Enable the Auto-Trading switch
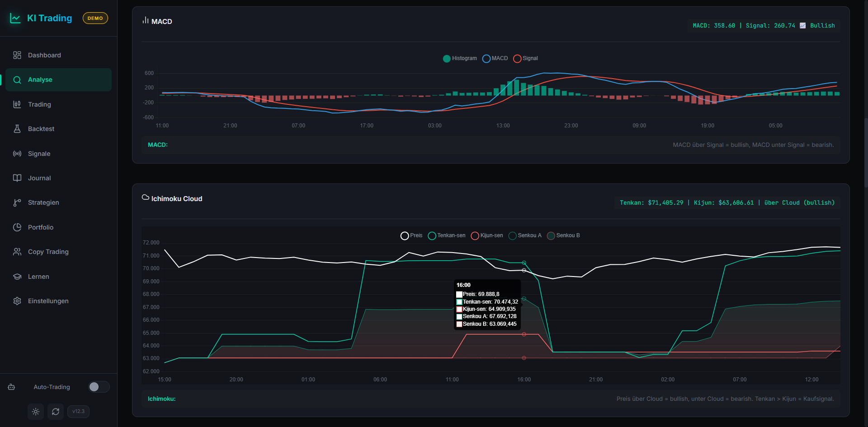868x427 pixels. tap(99, 387)
